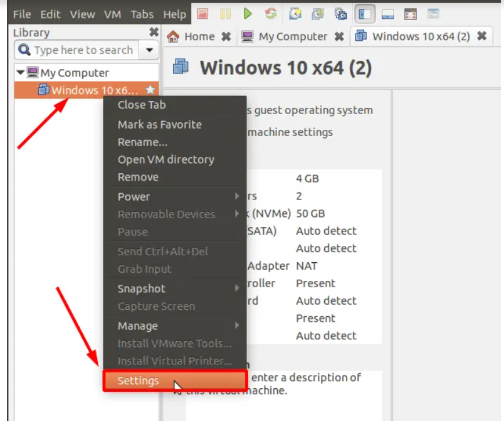Switch to the My Computer tab
504x424 pixels.
point(293,36)
